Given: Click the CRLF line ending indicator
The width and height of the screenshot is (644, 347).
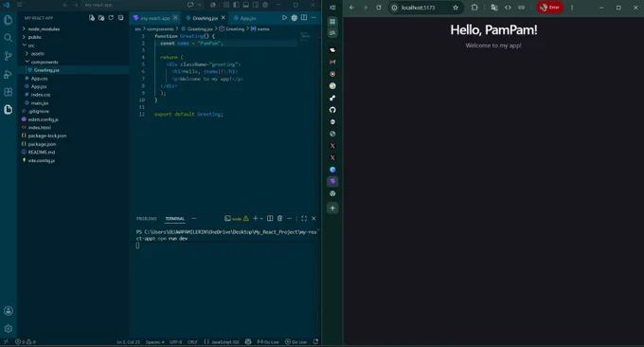Looking at the screenshot, I should [x=192, y=341].
